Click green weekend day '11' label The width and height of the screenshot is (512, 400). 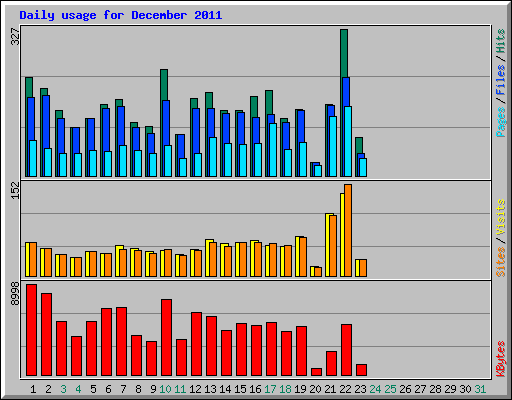pyautogui.click(x=180, y=389)
